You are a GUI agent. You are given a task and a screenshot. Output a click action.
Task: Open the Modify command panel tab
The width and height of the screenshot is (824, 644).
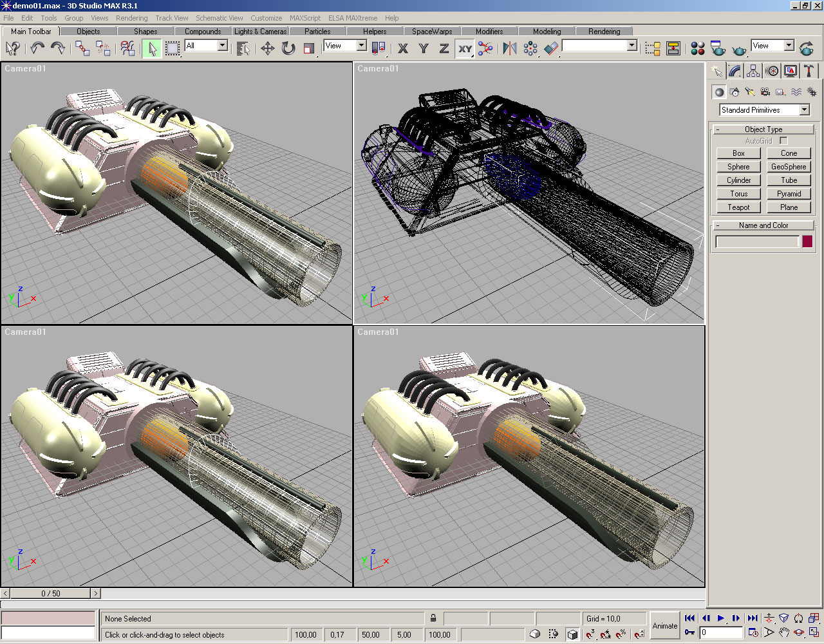735,71
